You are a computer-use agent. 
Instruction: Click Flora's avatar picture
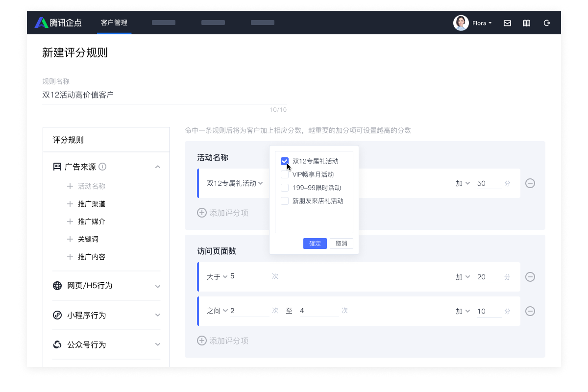(461, 23)
